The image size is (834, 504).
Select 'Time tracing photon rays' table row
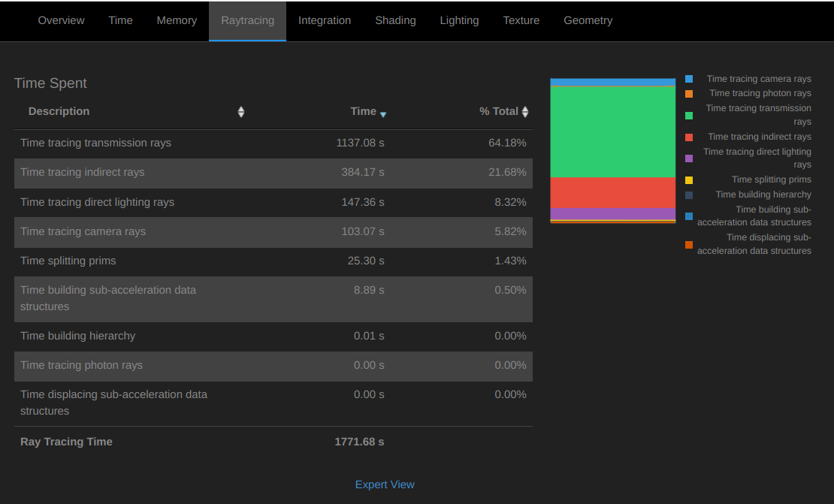click(273, 366)
